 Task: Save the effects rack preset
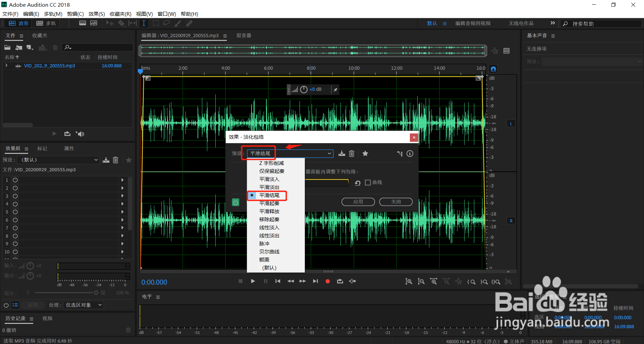106,160
